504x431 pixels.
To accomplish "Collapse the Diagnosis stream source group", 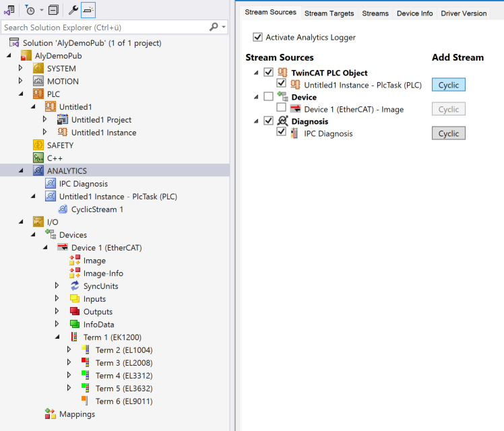I will pos(255,121).
